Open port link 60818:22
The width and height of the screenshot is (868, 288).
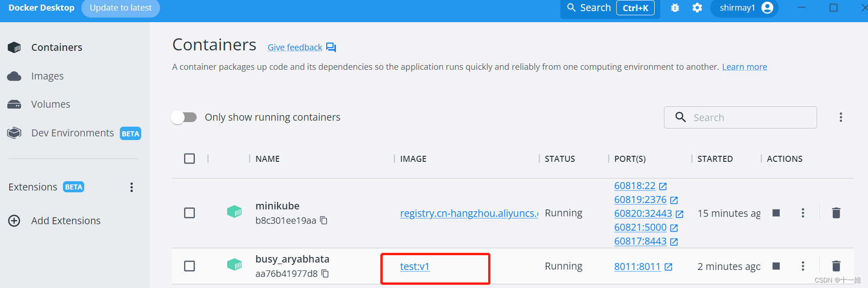pyautogui.click(x=634, y=186)
